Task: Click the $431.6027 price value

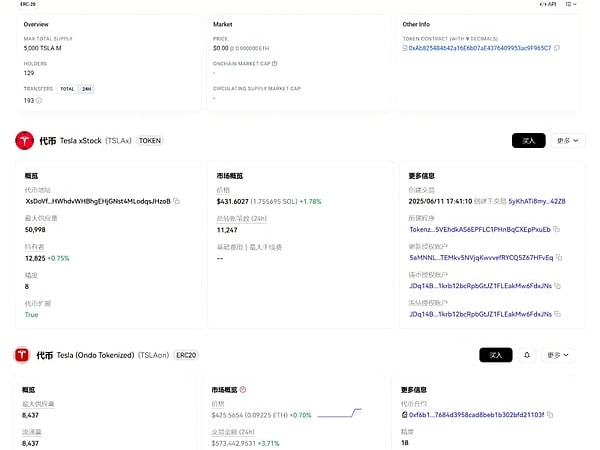Action: tap(233, 201)
